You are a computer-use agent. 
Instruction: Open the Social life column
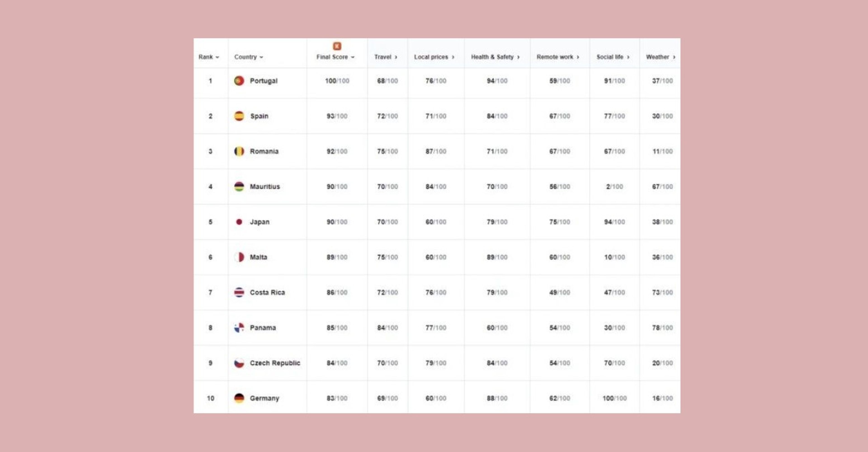tap(613, 57)
